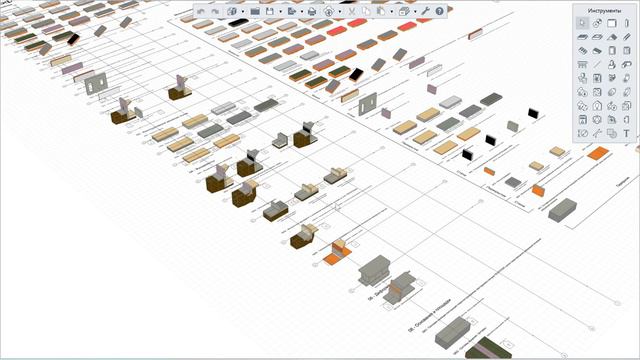Select the bright orange slab near the tools panel
This screenshot has height=360, width=640.
coord(598,153)
